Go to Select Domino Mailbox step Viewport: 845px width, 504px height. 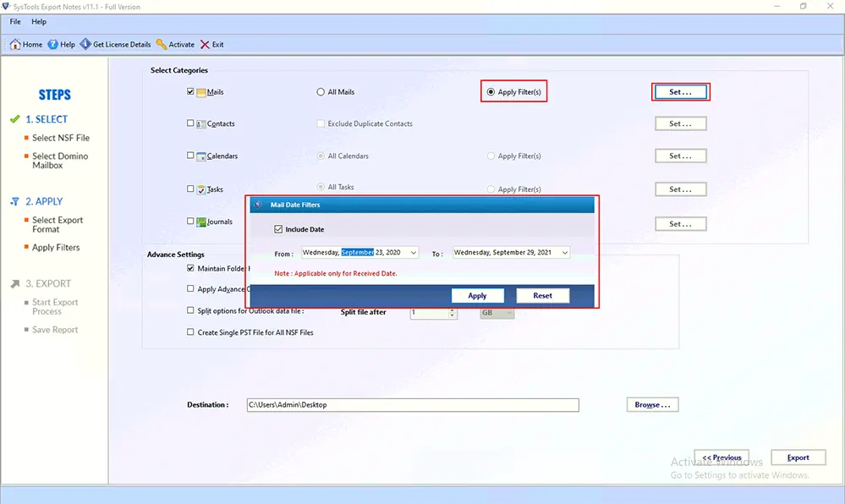pyautogui.click(x=60, y=161)
